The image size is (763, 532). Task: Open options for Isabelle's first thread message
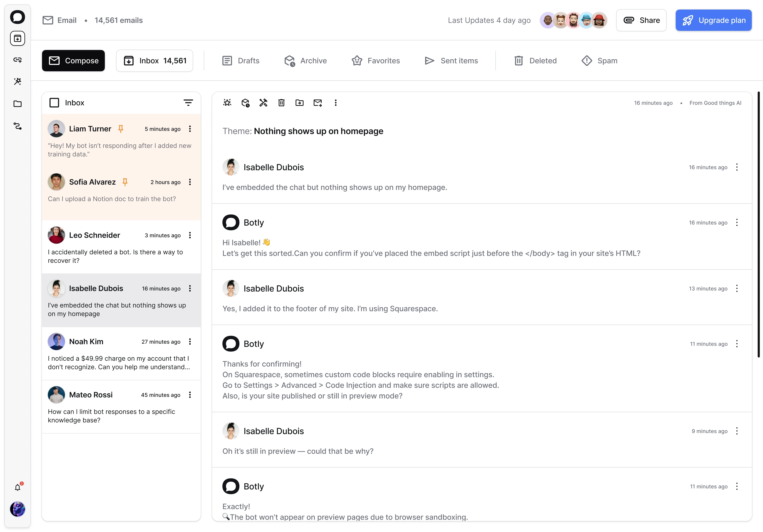coord(737,167)
